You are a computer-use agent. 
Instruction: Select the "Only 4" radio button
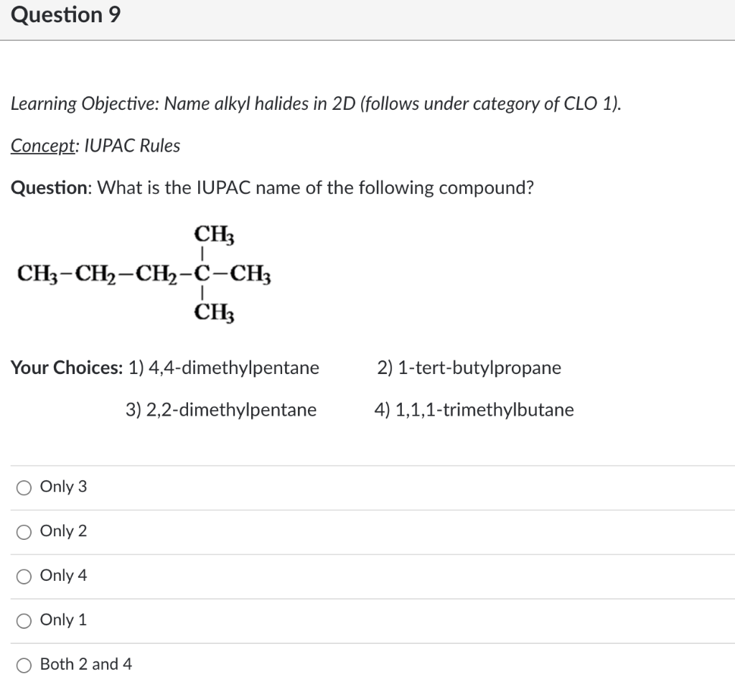(x=24, y=575)
